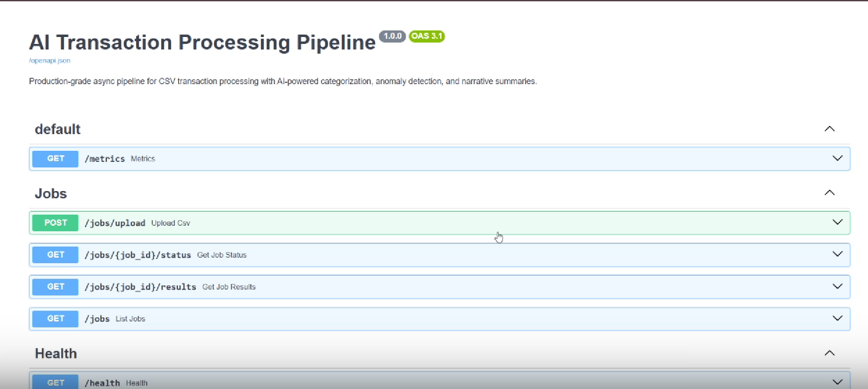
Task: Collapse the Jobs section chevron
Action: [x=830, y=193]
